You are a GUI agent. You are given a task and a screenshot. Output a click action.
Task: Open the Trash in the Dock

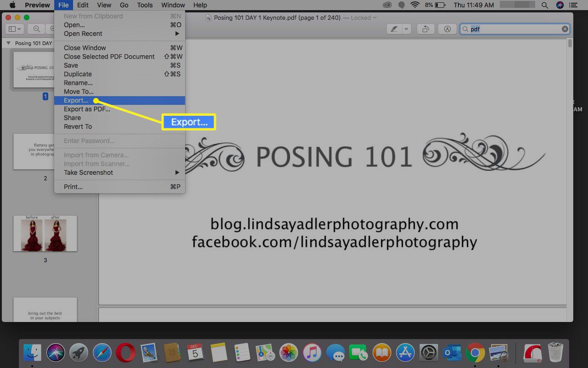pos(555,353)
